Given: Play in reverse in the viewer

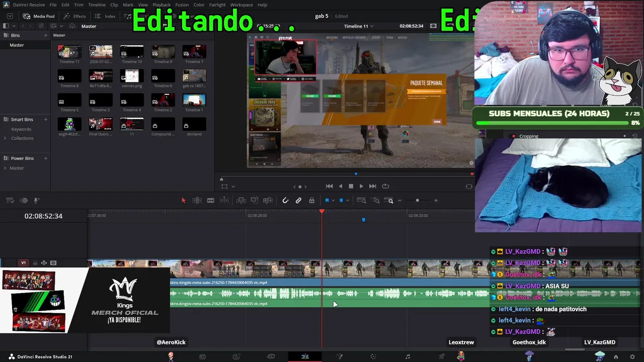Looking at the screenshot, I should click(x=340, y=186).
